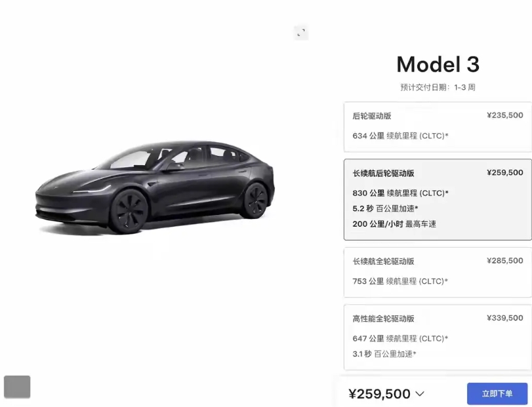This screenshot has height=407, width=532.
Task: Click the ¥339,500 price label
Action: tap(505, 318)
